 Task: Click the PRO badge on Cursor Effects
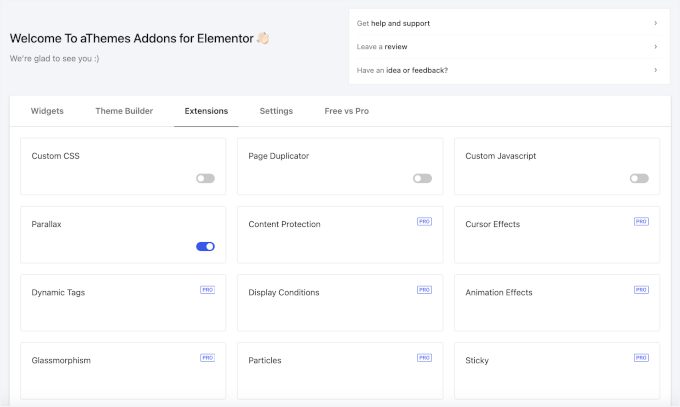click(641, 221)
